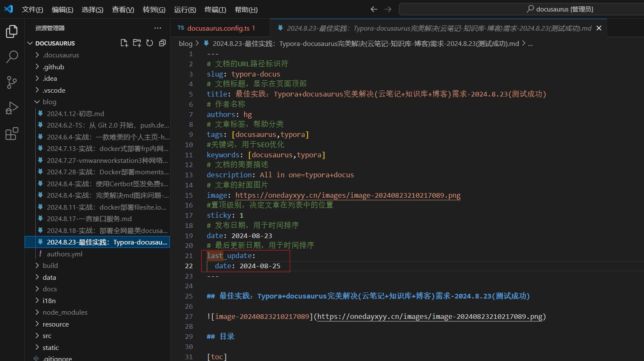Select the 2024.8.23 Typora-docusaurus editor tab
The image size is (644, 361).
click(x=439, y=28)
